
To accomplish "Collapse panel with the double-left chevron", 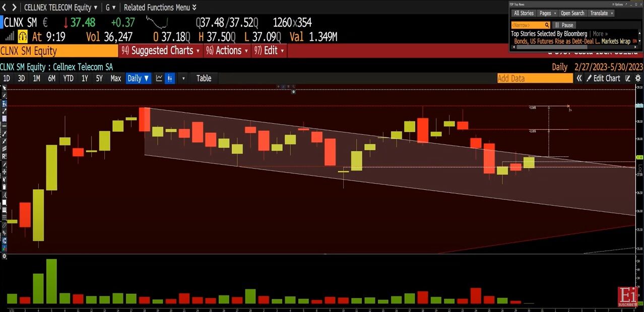I will click(x=579, y=78).
